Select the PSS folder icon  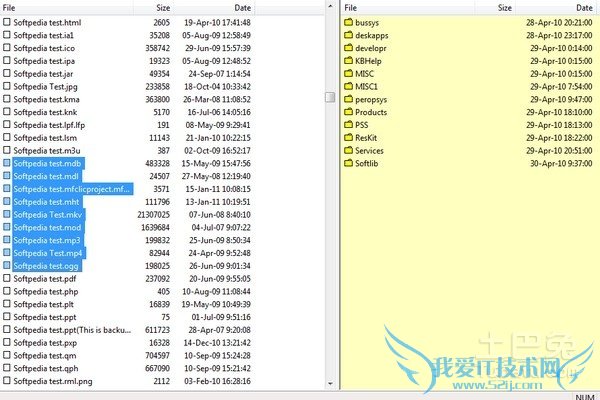[x=348, y=125]
